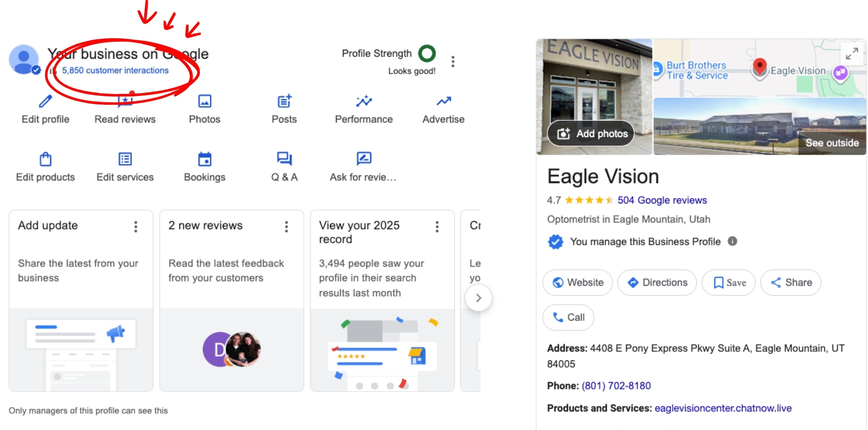Image resolution: width=868 pixels, height=430 pixels.
Task: Click the Share button
Action: 791,283
